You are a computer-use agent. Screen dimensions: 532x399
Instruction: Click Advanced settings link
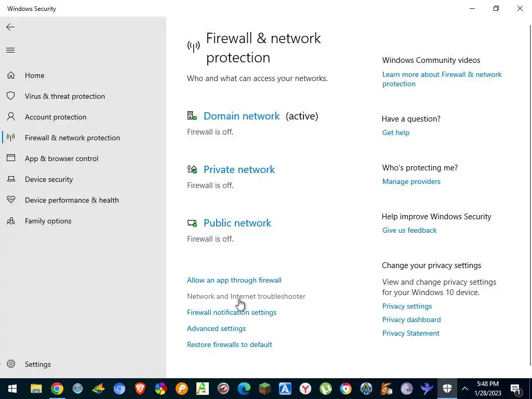pyautogui.click(x=216, y=328)
